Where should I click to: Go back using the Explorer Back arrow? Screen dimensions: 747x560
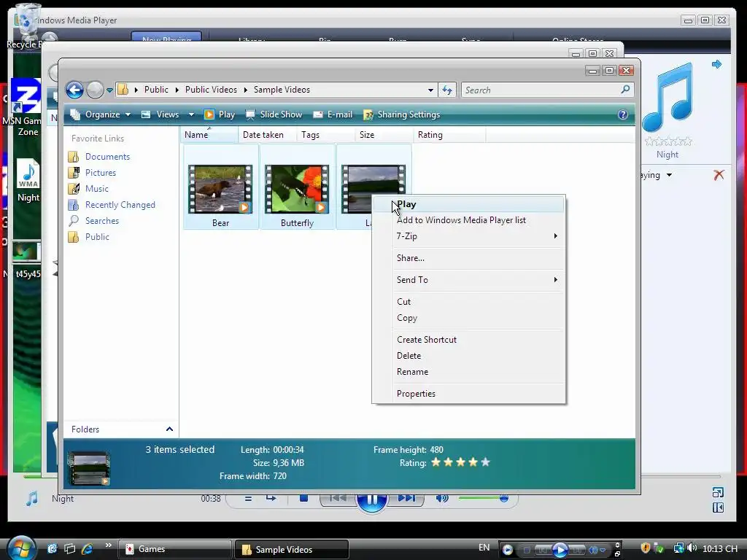[x=75, y=90]
